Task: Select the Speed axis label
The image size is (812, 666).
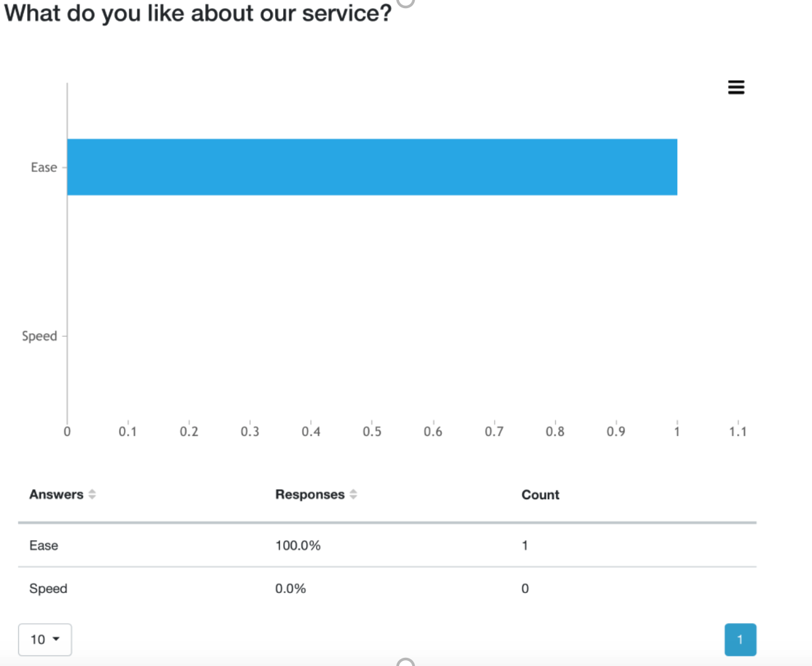Action: (39, 336)
